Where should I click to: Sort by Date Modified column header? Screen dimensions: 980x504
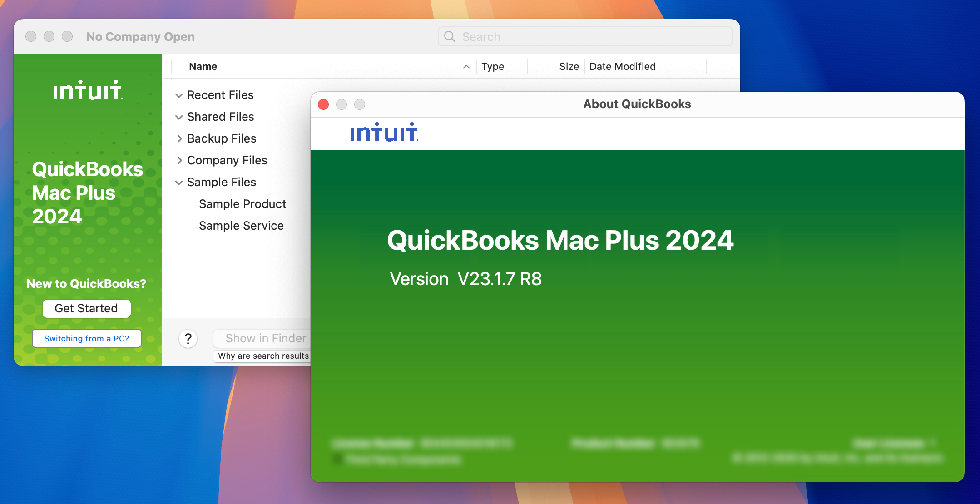[623, 67]
